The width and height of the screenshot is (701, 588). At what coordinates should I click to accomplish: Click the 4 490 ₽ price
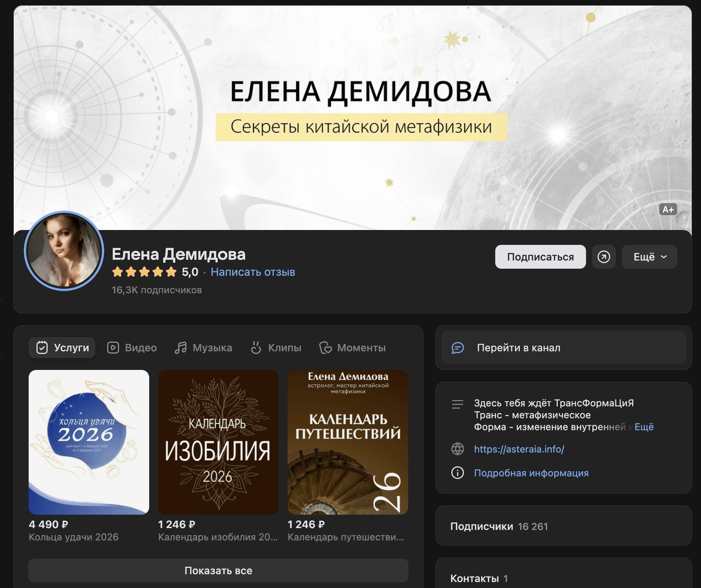click(x=48, y=524)
